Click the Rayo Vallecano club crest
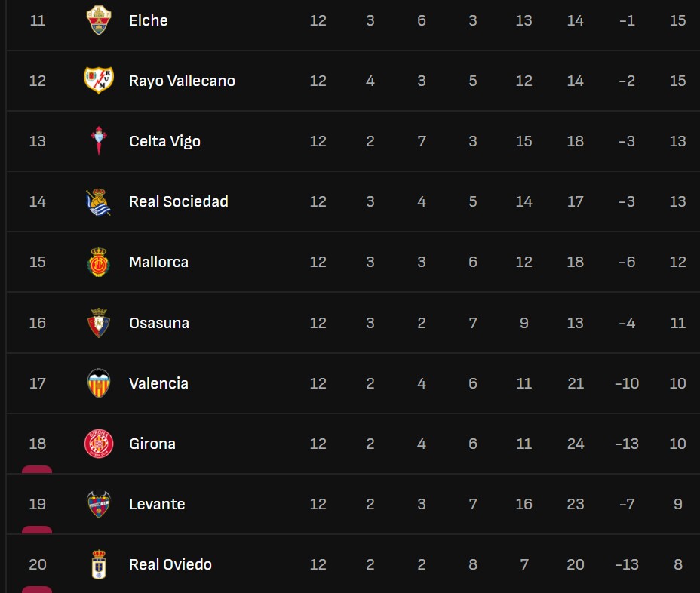700x593 pixels. pyautogui.click(x=99, y=81)
